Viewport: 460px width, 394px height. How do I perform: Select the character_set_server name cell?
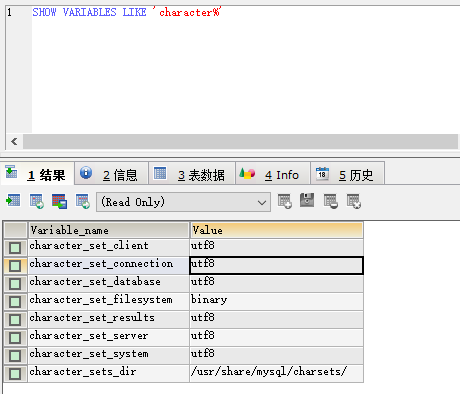(109, 337)
